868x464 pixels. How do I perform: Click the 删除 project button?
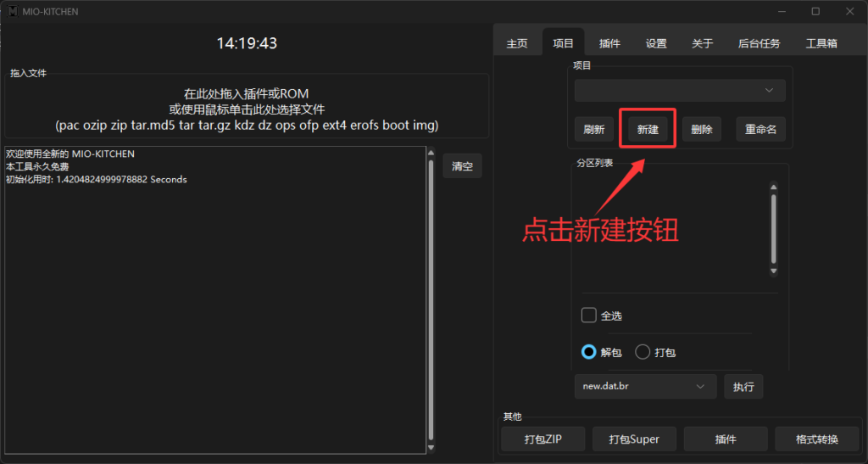coord(702,130)
